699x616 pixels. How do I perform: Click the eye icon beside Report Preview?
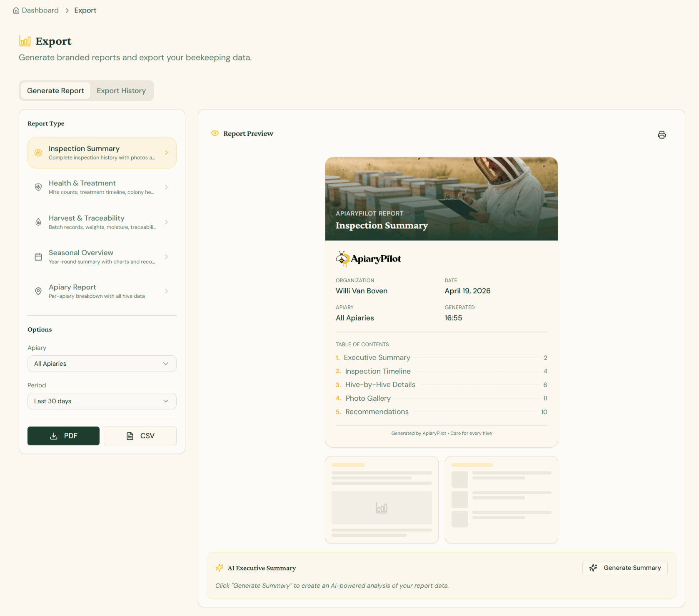point(215,133)
